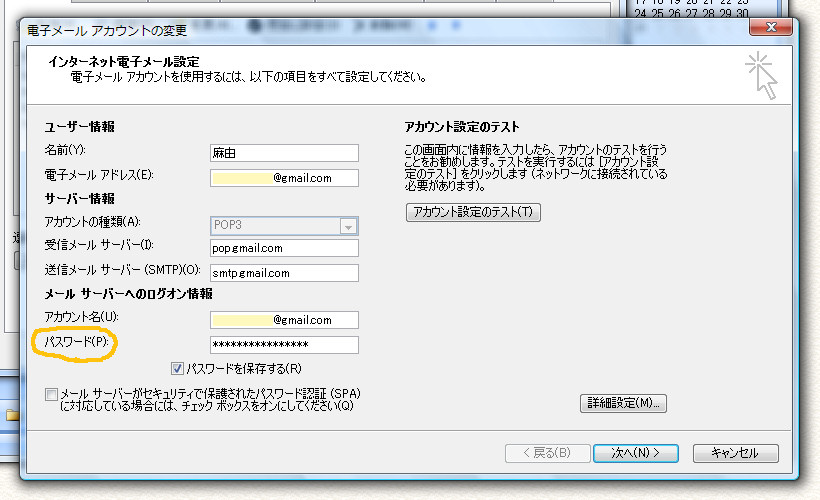Screen dimensions: 820x500
Task: Close the 電子メール アカウントの変更 dialog
Action: point(770,27)
